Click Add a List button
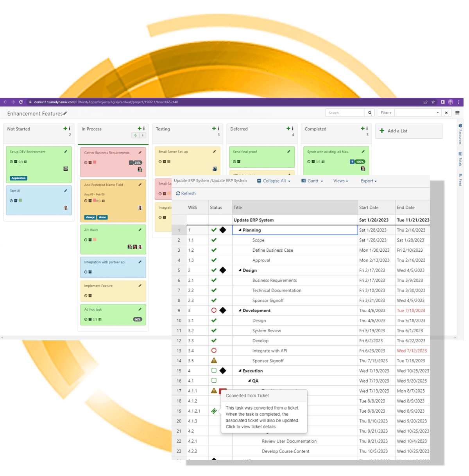 394,131
